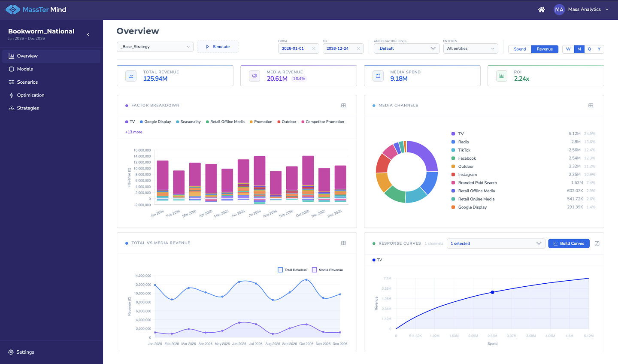Open table view of Total vs Media Revenue

point(343,243)
